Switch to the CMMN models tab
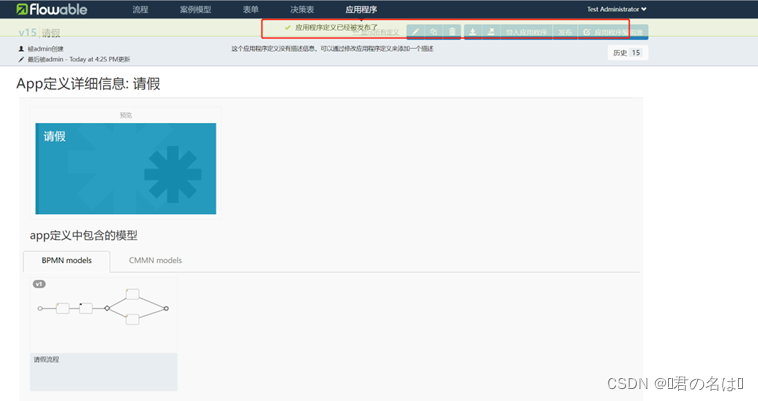Viewport: 758px width, 401px height. (155, 260)
